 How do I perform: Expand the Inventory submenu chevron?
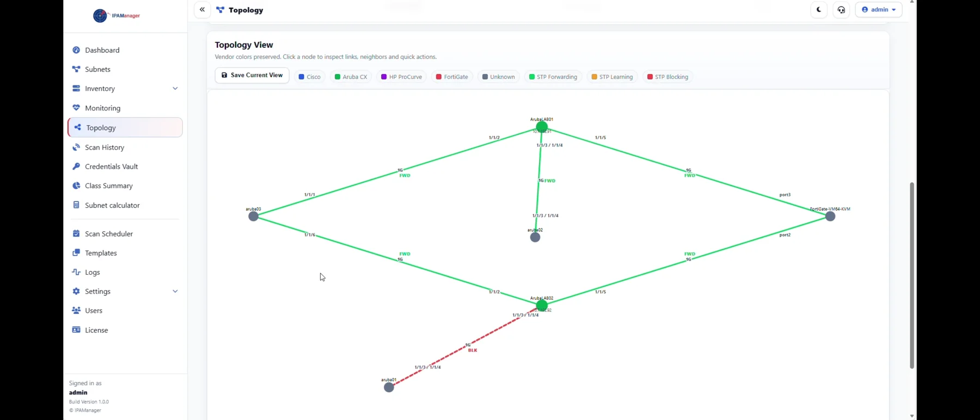coord(175,88)
